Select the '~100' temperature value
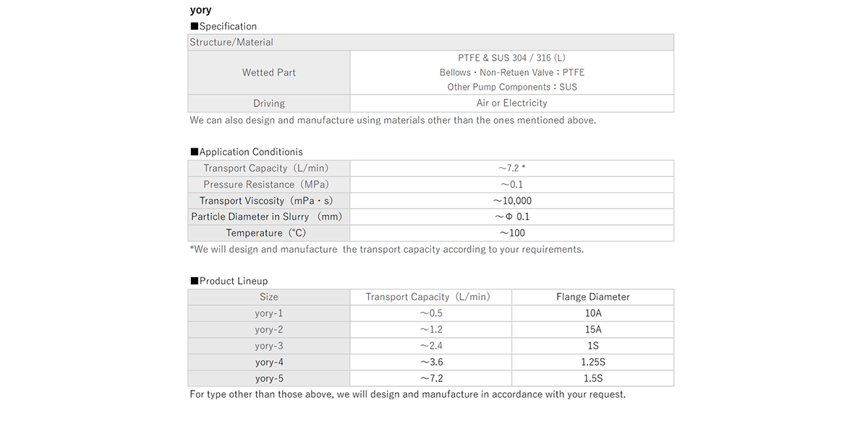Screen dimensions: 868x434 pos(512,233)
